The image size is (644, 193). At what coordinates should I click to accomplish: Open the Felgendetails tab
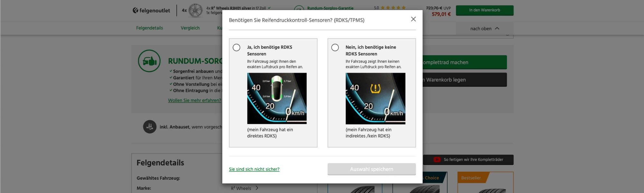click(x=149, y=28)
